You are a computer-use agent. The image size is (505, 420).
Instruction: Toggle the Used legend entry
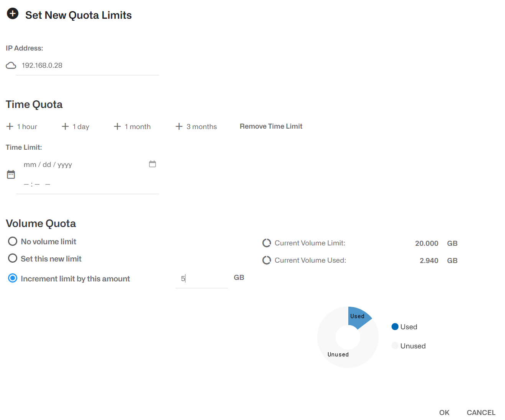(x=404, y=327)
